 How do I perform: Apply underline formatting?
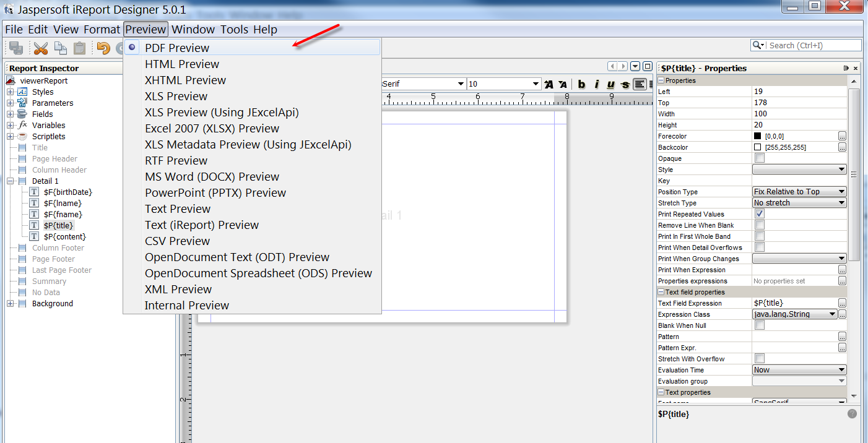pyautogui.click(x=610, y=84)
